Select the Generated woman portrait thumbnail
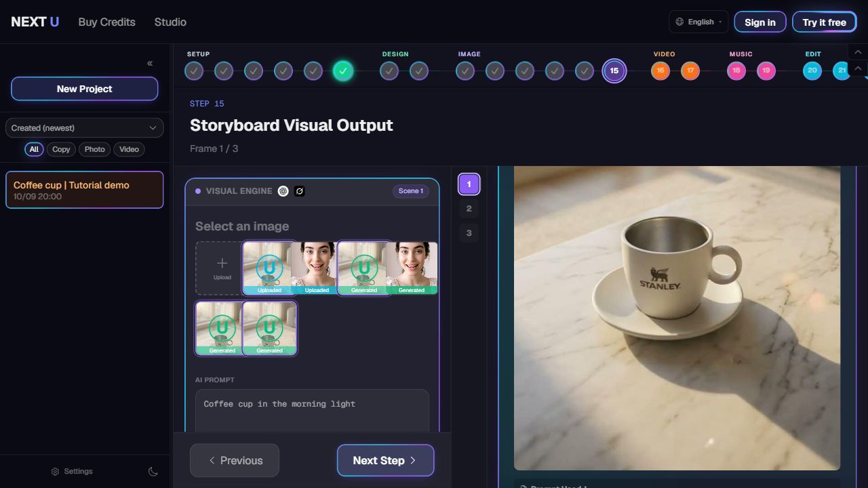Viewport: 868px width, 488px height. 412,268
